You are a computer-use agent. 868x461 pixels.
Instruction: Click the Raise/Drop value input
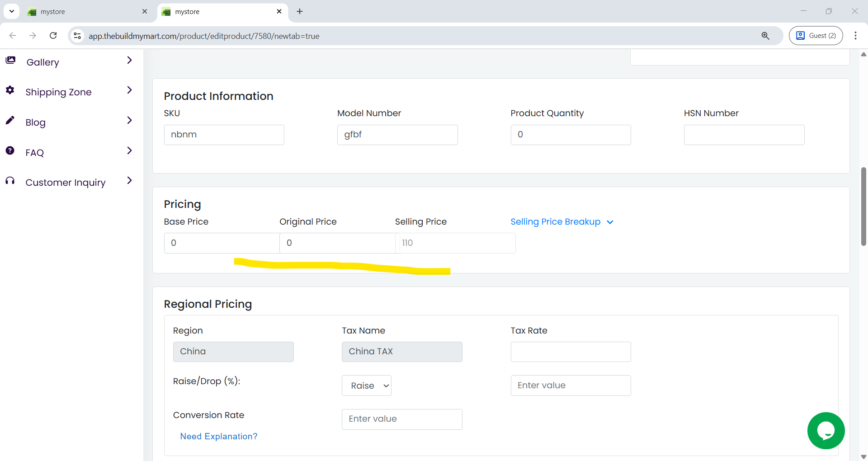tap(571, 386)
